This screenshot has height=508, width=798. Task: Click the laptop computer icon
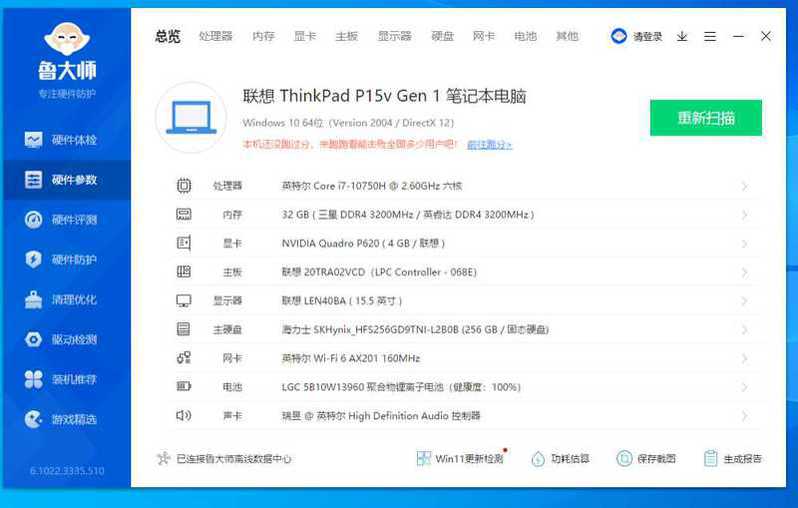[x=191, y=118]
